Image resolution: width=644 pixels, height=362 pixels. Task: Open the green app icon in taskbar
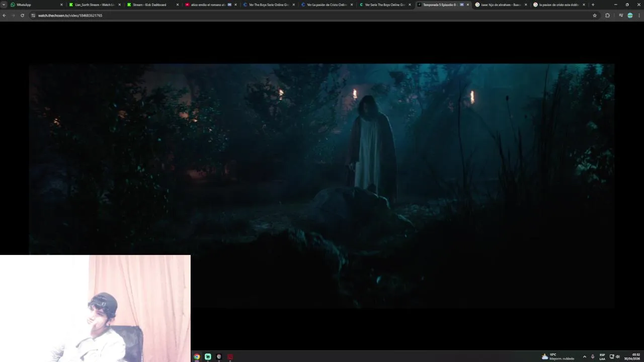click(x=208, y=356)
